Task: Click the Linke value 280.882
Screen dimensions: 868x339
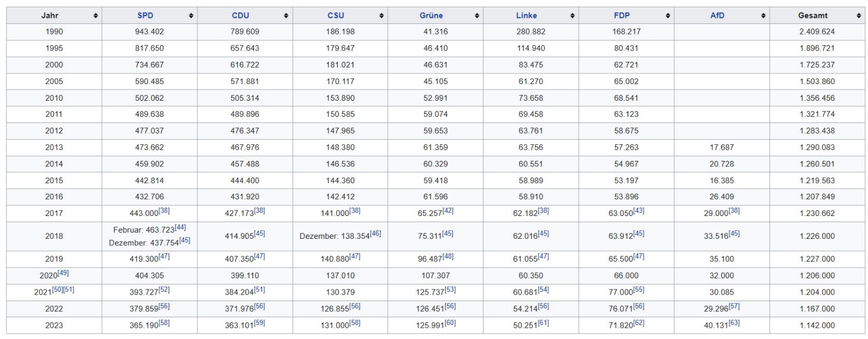Action: pyautogui.click(x=531, y=32)
